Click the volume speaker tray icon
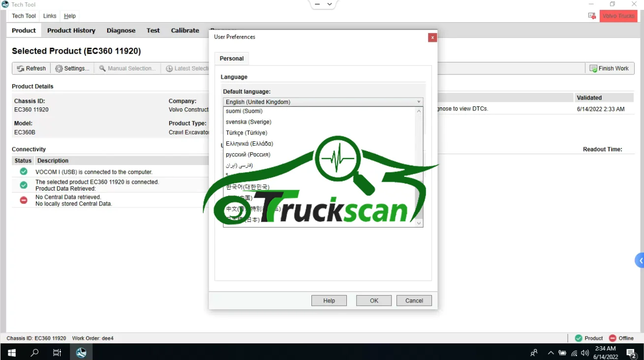Screen dimensions: 644x360 click(585, 353)
